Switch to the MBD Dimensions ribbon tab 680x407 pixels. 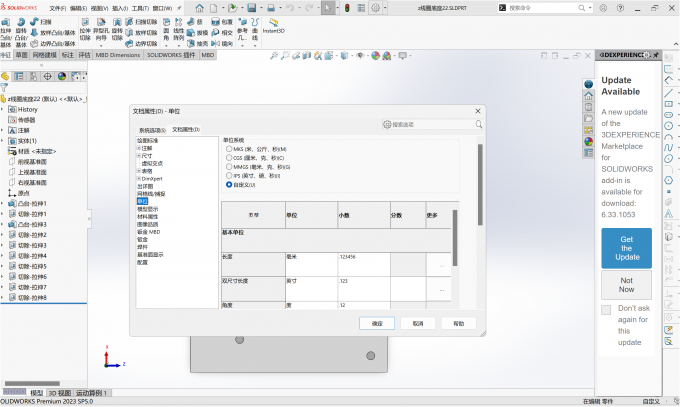[118, 55]
